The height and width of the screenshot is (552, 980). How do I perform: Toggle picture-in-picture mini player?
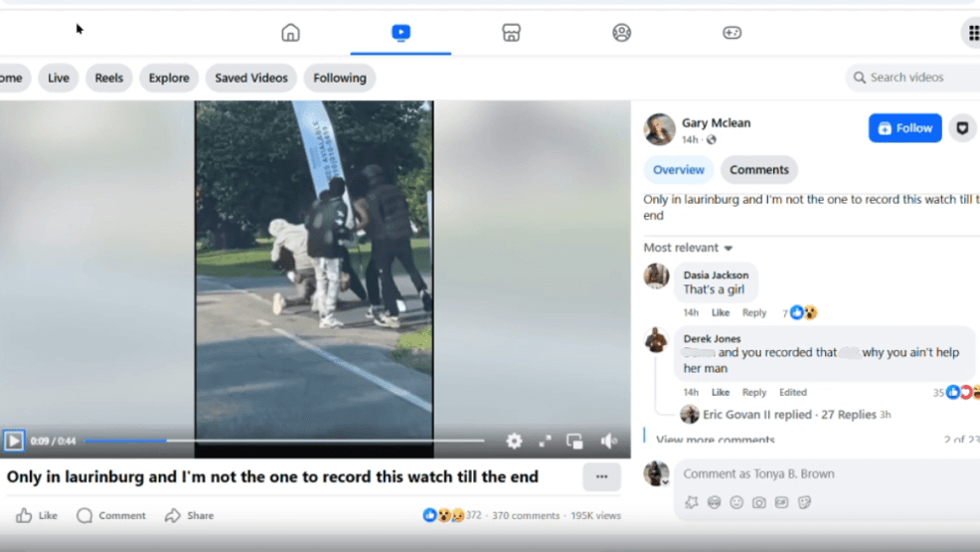coord(574,441)
